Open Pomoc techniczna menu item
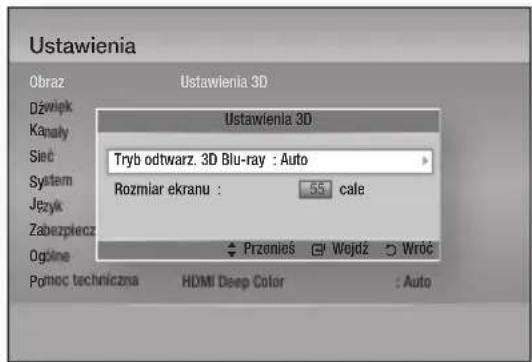Viewport: 532px width, 362px height. (84, 281)
